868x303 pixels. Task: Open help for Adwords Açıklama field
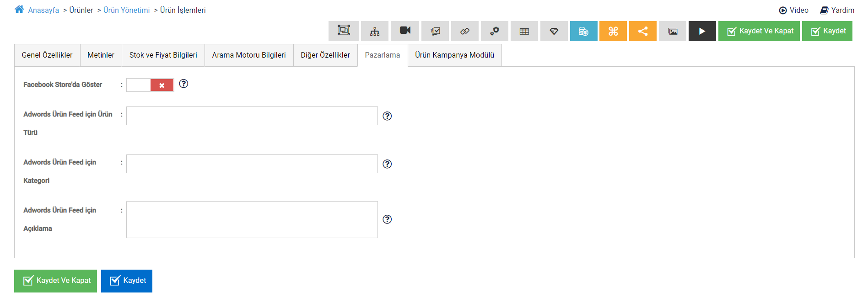387,219
